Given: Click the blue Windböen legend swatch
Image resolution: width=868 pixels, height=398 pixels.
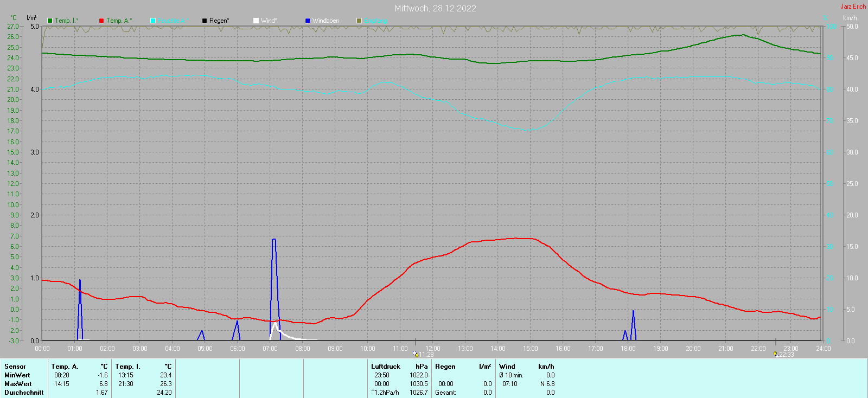Looking at the screenshot, I should pos(308,21).
